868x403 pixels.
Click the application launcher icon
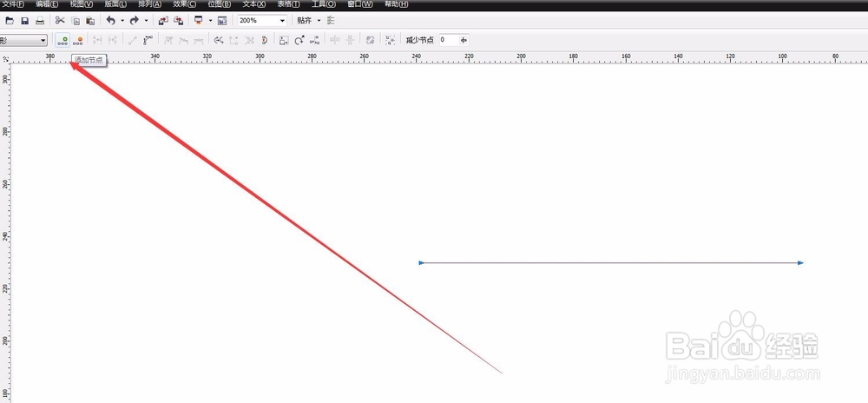pyautogui.click(x=198, y=21)
